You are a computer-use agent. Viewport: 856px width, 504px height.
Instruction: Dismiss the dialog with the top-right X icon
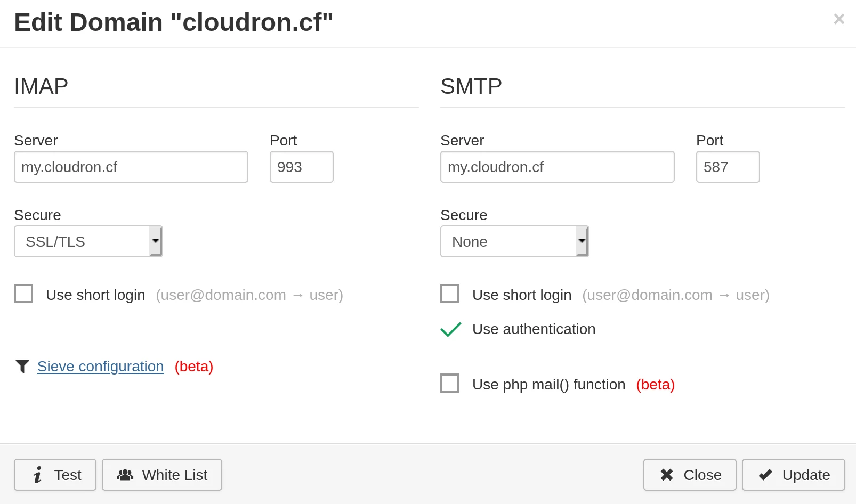pyautogui.click(x=839, y=19)
